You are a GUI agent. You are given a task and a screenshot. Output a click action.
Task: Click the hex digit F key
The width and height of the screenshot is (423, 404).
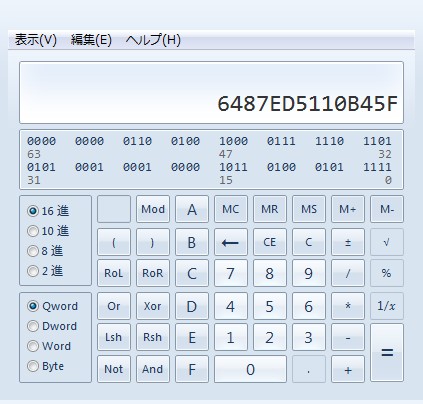pyautogui.click(x=192, y=369)
